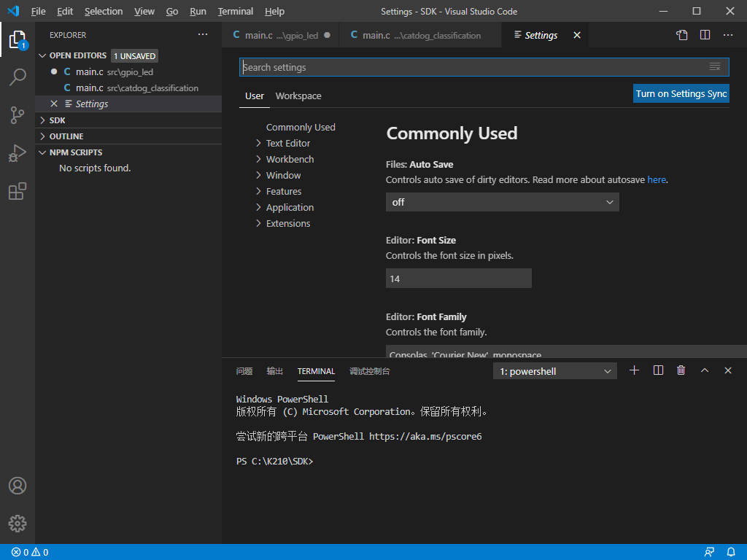The image size is (747, 560).
Task: Clear settings search input icon
Action: click(715, 67)
